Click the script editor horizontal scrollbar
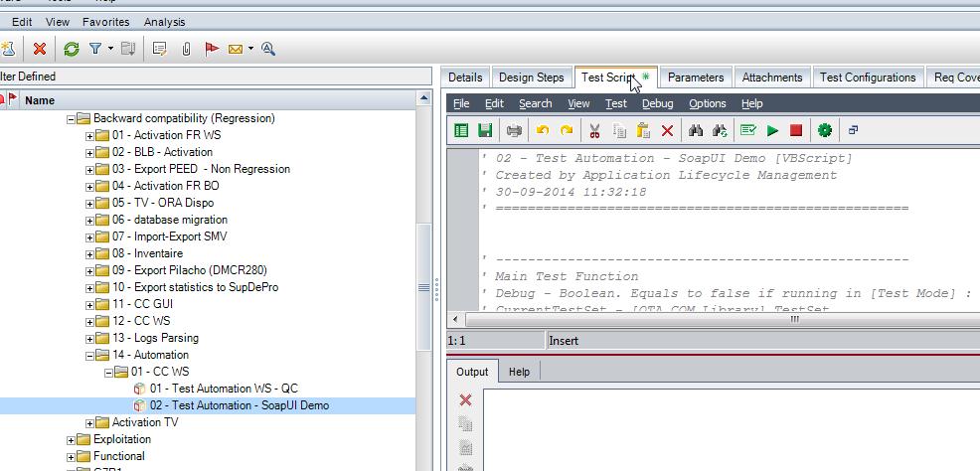 [723, 320]
